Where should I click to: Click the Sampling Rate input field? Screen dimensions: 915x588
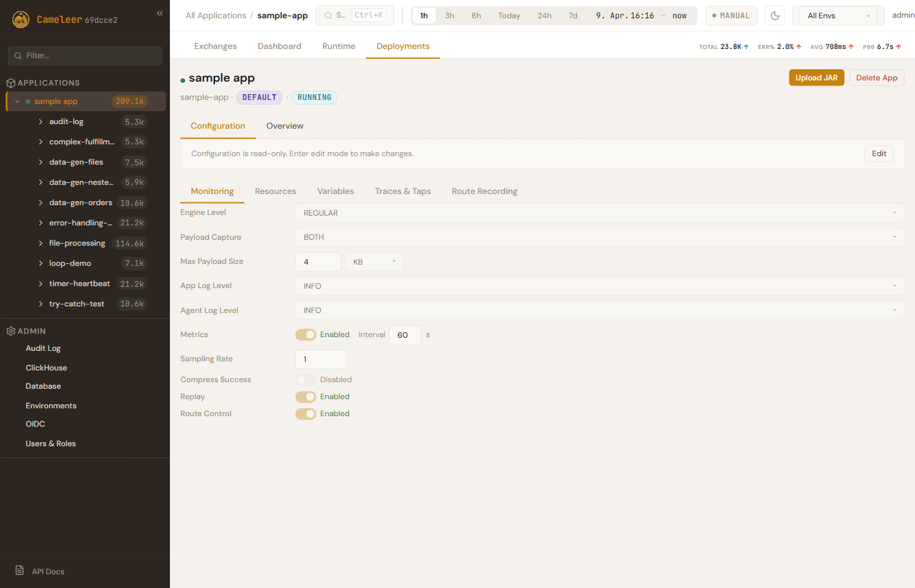pos(321,359)
